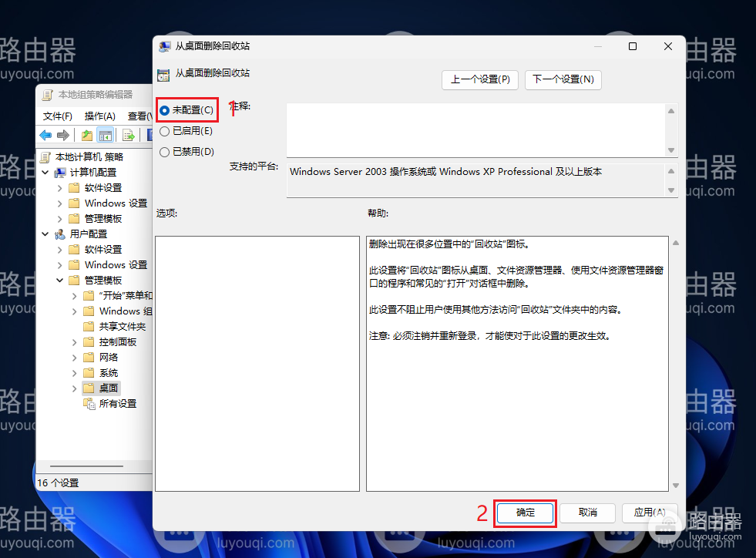756x558 pixels.
Task: Click the Group Policy Editor title bar icon
Action: coord(48,95)
